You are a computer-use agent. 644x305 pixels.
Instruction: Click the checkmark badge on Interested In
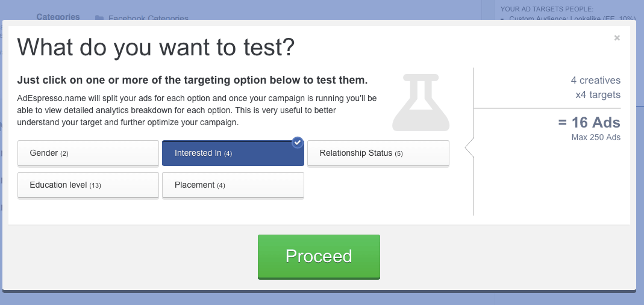click(298, 142)
